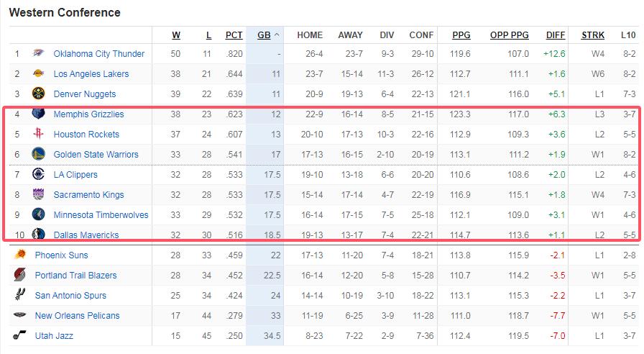
Task: Click the Denver Nuggets logo icon
Action: [x=39, y=94]
